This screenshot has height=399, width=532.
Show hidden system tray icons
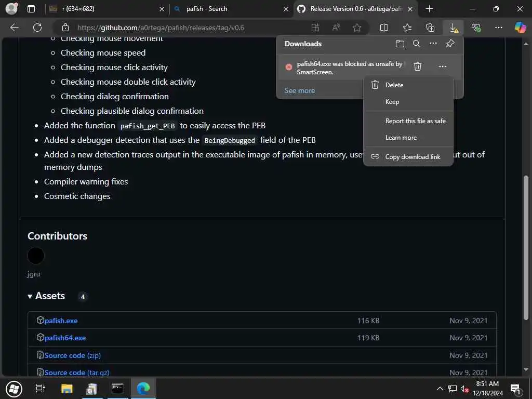tap(440, 389)
